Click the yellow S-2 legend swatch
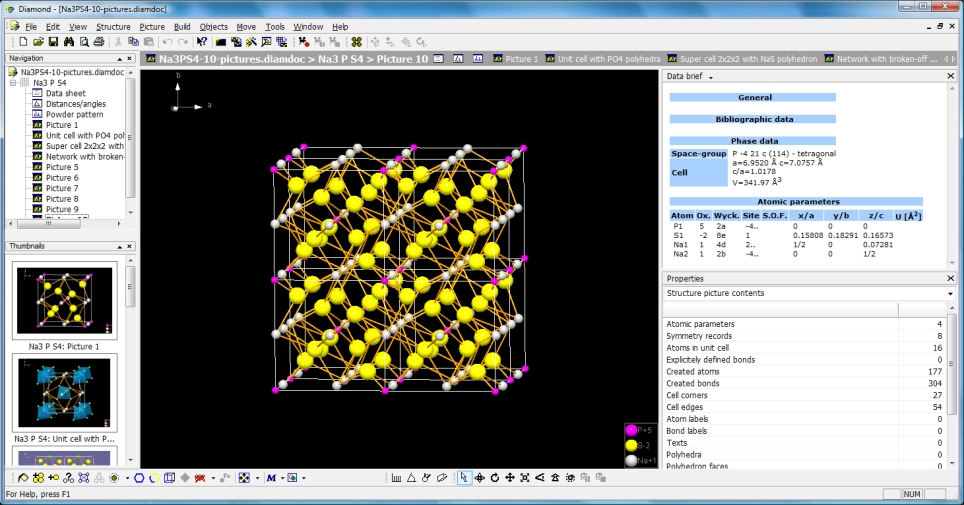The image size is (964, 505). click(x=631, y=445)
